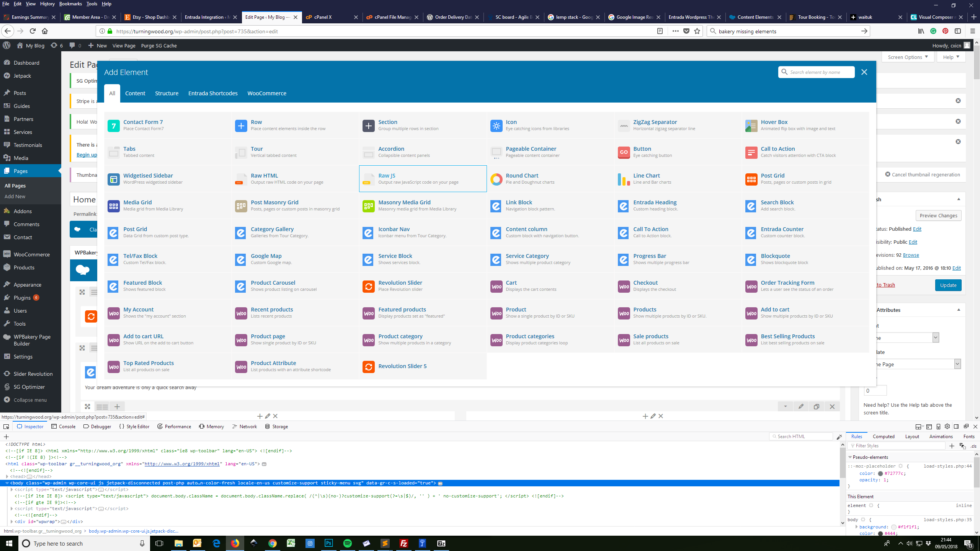Click the Search element by name field

coord(816,72)
